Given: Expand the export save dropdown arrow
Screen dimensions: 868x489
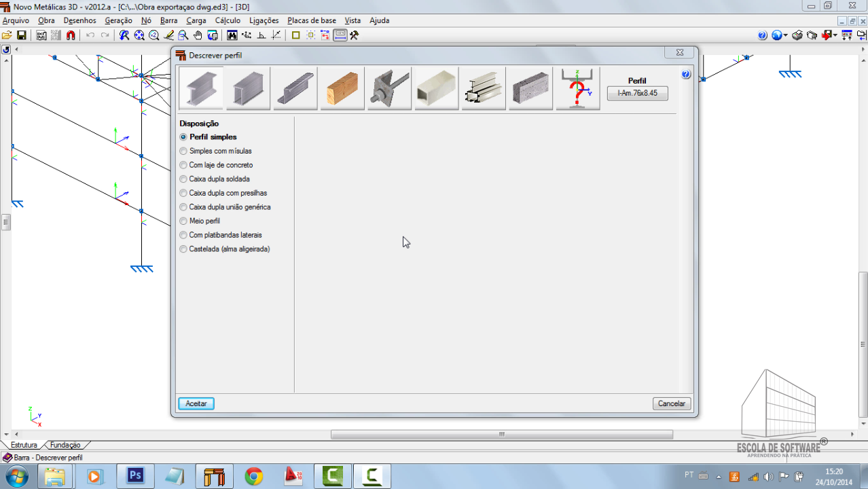Looking at the screenshot, I should tap(835, 35).
